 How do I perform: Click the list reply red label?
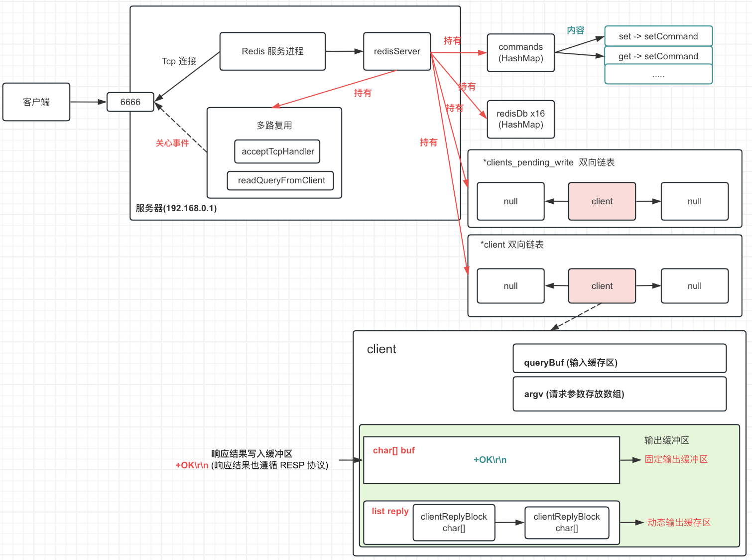[390, 511]
